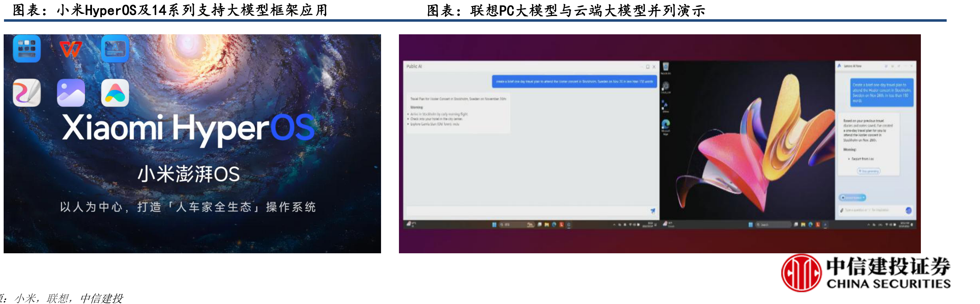Open the blue document scanner app icon
Viewport: 980px width, 304px height.
pos(115,48)
